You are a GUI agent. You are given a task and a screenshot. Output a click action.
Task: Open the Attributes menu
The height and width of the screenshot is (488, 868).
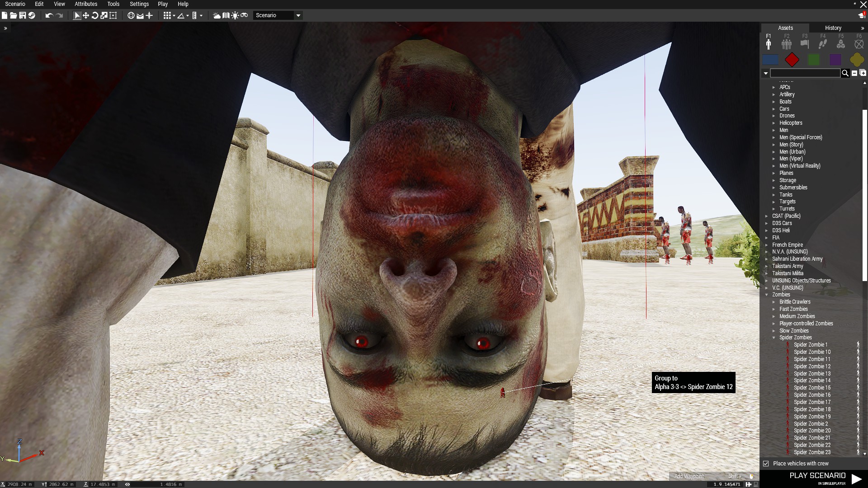[86, 4]
